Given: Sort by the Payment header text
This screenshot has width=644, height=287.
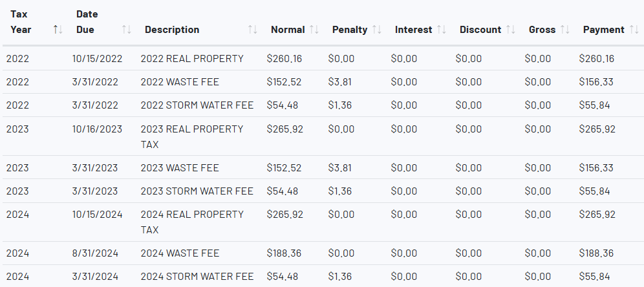Looking at the screenshot, I should point(603,30).
